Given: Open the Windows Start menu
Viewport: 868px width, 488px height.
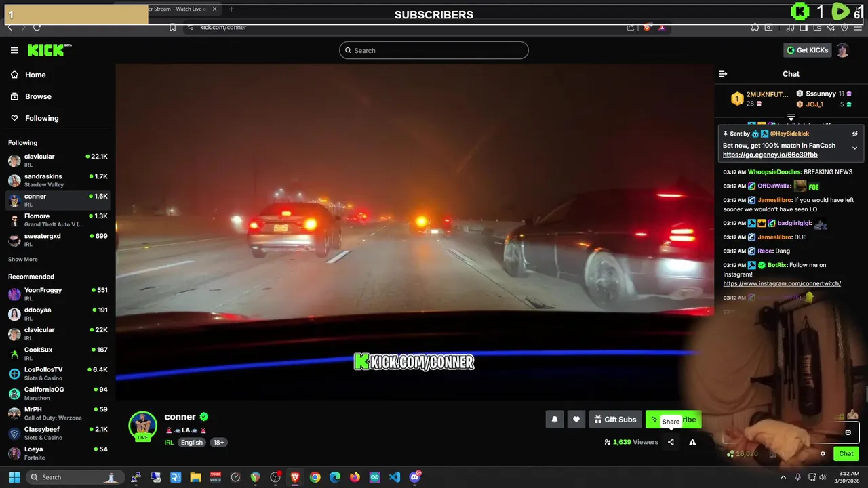Looking at the screenshot, I should point(14,477).
